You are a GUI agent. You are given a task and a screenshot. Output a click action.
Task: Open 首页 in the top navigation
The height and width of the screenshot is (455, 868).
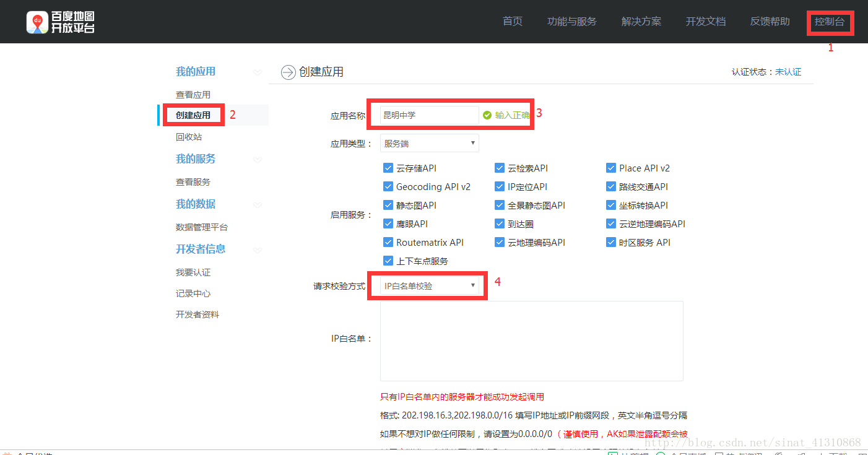pos(513,22)
